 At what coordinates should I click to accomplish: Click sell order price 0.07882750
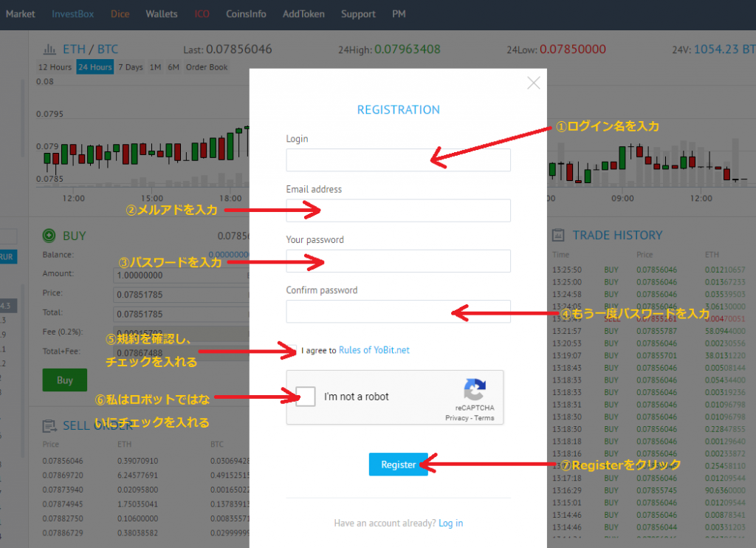(63, 518)
